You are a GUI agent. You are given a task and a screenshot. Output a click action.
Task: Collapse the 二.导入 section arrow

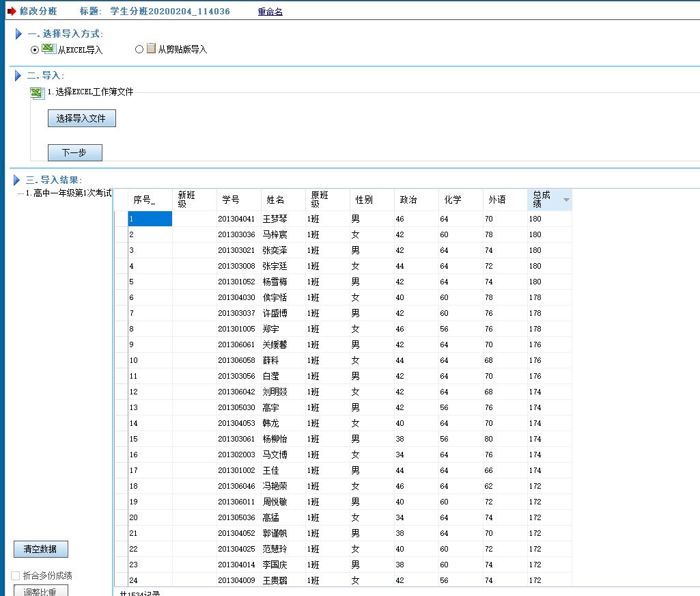[x=18, y=75]
